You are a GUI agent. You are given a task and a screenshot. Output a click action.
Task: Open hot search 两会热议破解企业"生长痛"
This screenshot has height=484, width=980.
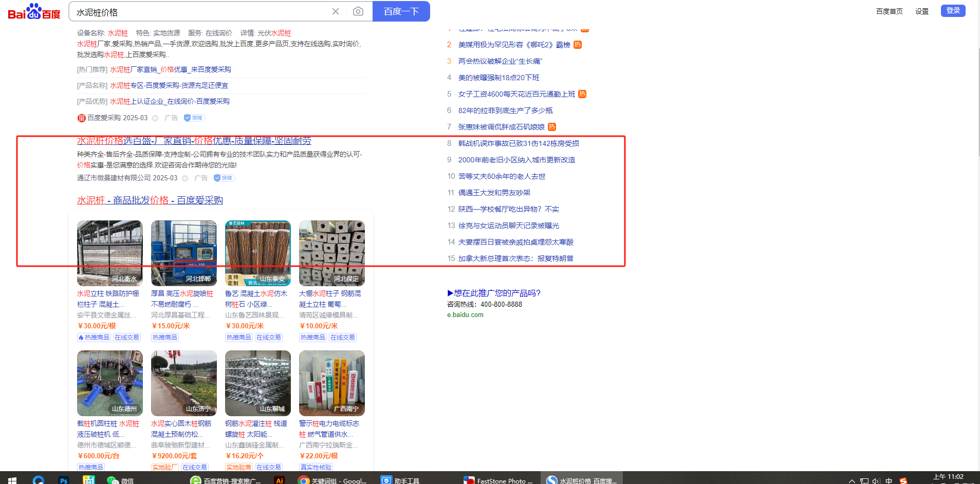click(500, 61)
